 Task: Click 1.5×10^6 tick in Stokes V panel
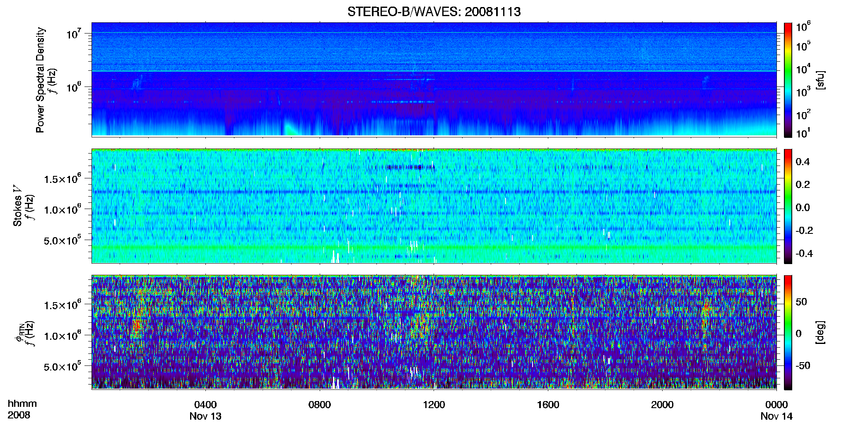click(63, 178)
